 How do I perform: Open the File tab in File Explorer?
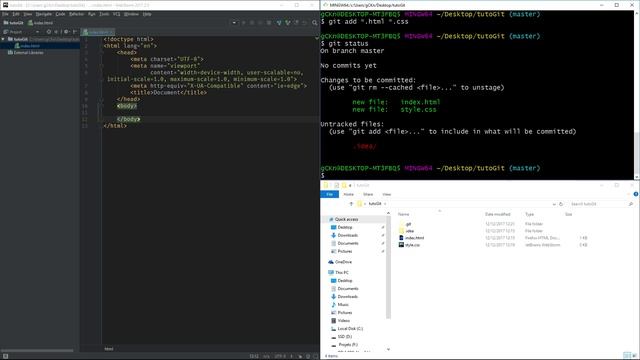329,194
